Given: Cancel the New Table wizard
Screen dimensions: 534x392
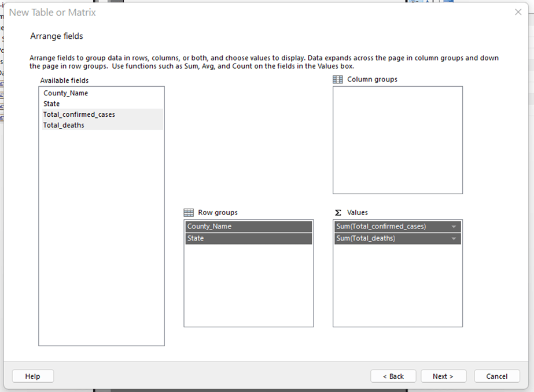Looking at the screenshot, I should click(497, 376).
